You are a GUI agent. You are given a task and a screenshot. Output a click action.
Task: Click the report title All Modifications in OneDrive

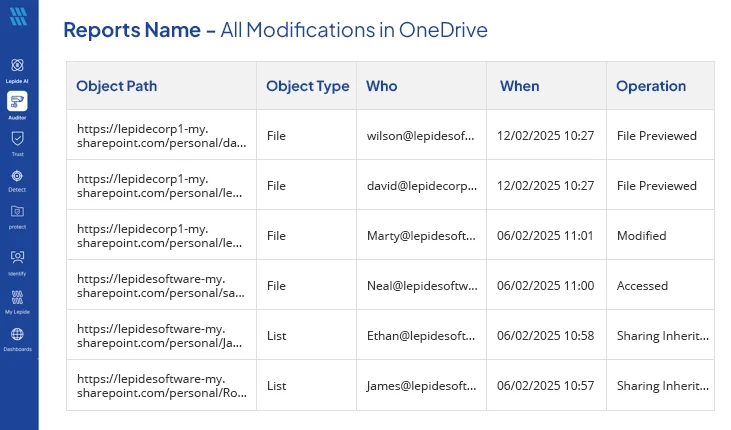click(x=354, y=30)
